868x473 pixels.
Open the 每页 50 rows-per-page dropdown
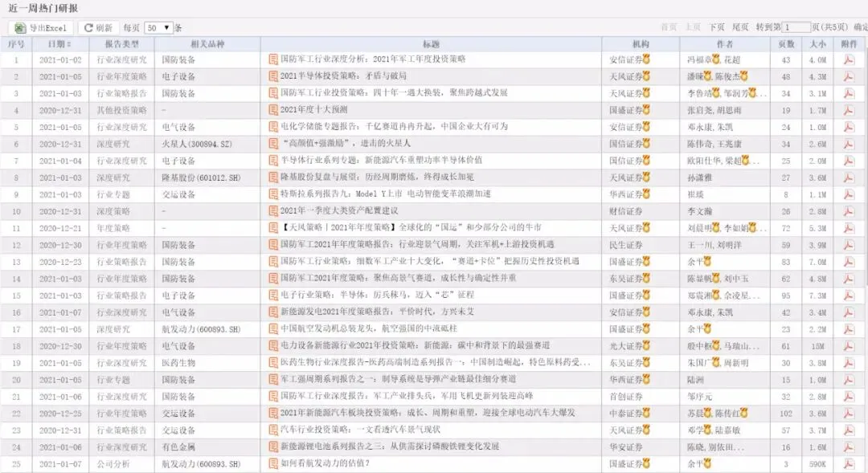pyautogui.click(x=158, y=27)
